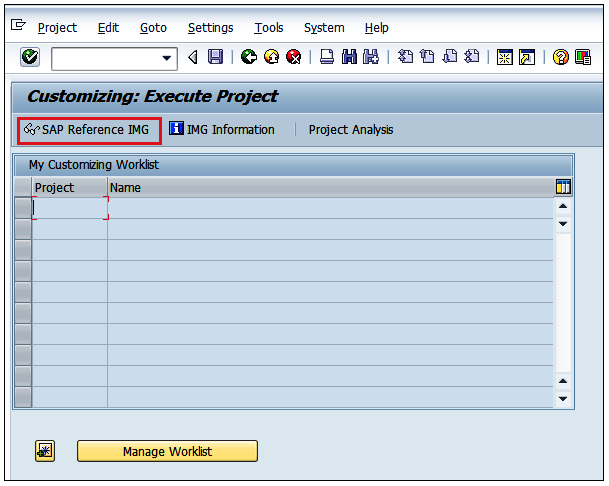The height and width of the screenshot is (486, 609).
Task: Open the Settings menu
Action: click(x=210, y=28)
